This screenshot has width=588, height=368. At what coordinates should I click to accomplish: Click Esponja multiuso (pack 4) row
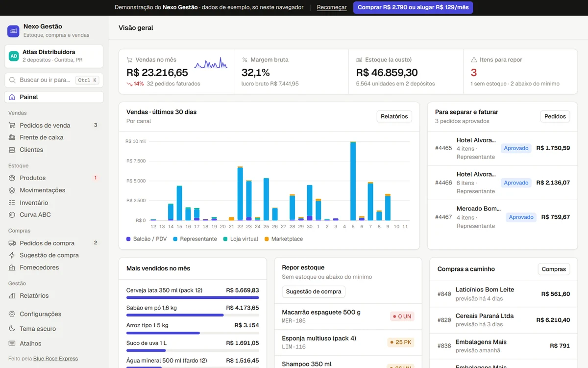(x=348, y=342)
